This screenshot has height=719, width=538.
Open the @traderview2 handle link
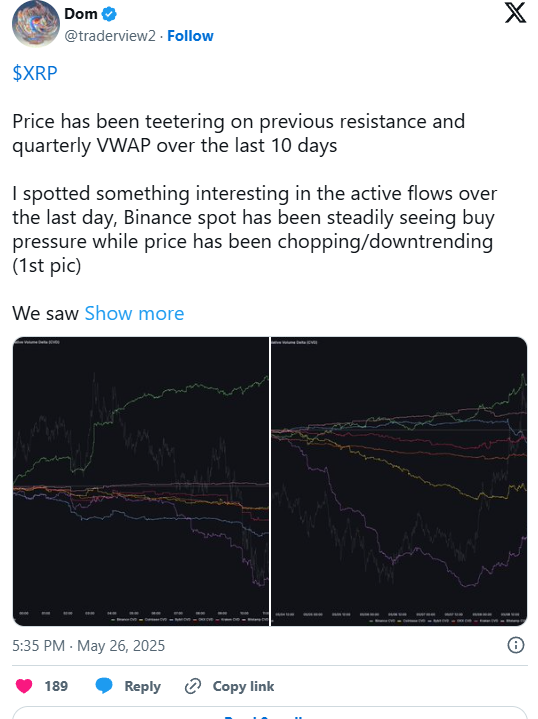(x=110, y=36)
